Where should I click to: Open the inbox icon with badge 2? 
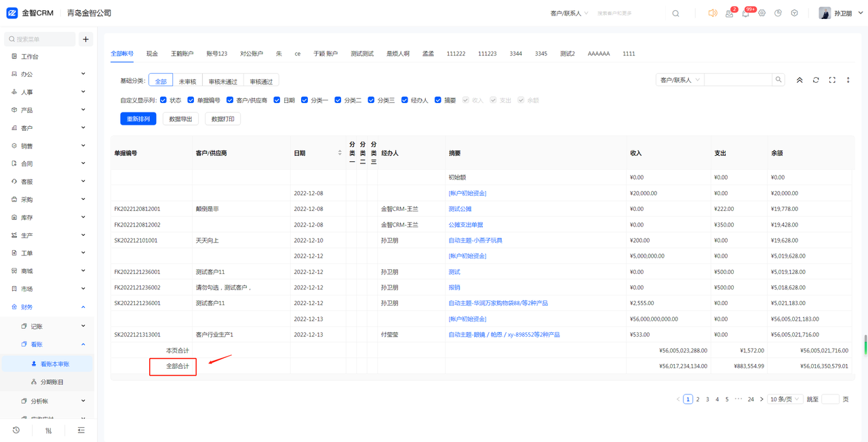click(730, 13)
